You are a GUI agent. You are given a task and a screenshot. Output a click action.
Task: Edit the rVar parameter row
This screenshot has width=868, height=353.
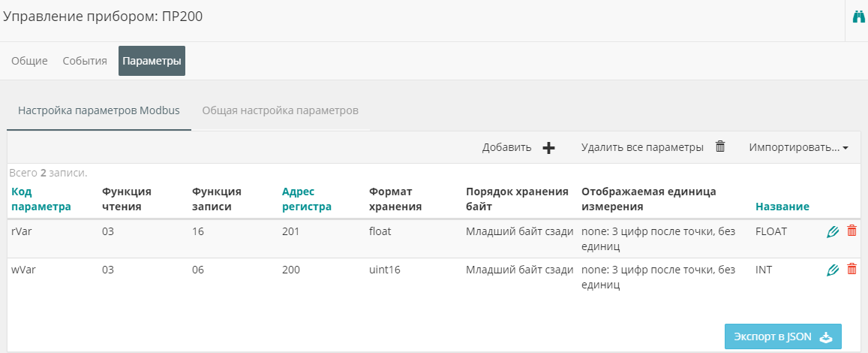click(x=832, y=231)
